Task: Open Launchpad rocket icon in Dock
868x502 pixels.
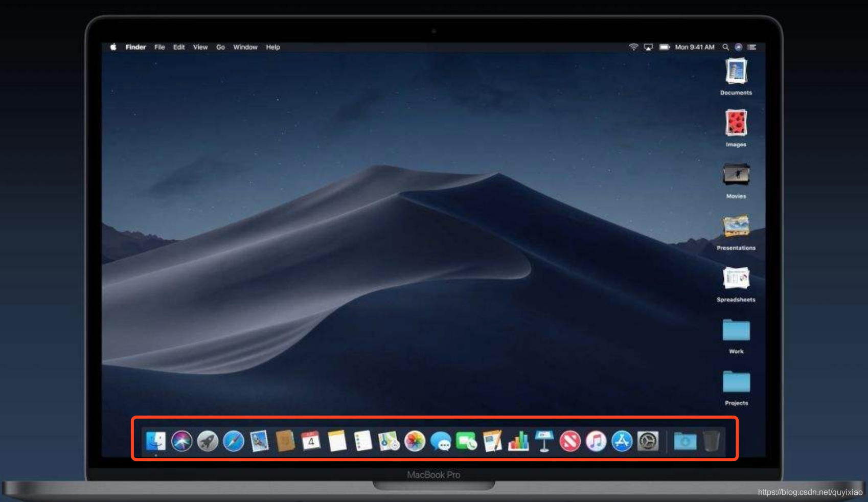Action: click(x=208, y=441)
